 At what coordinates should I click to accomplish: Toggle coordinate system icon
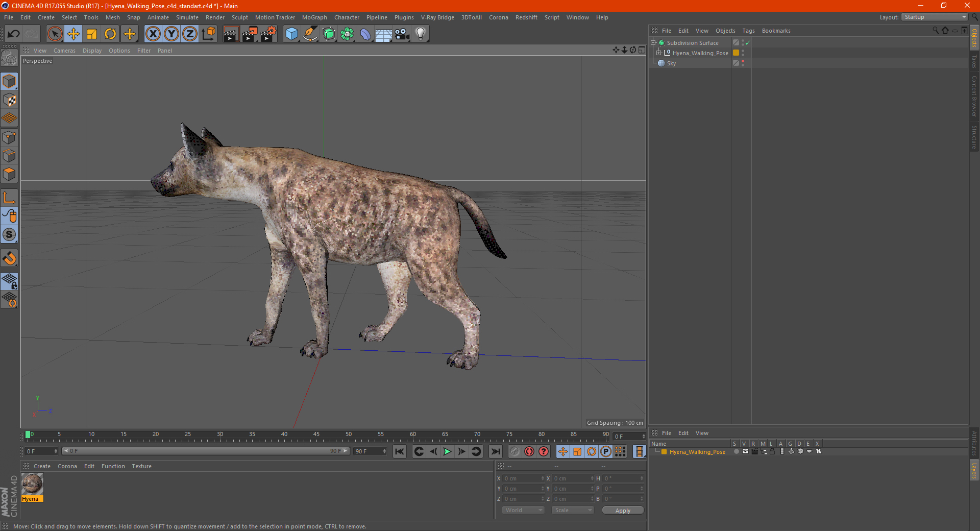click(208, 34)
